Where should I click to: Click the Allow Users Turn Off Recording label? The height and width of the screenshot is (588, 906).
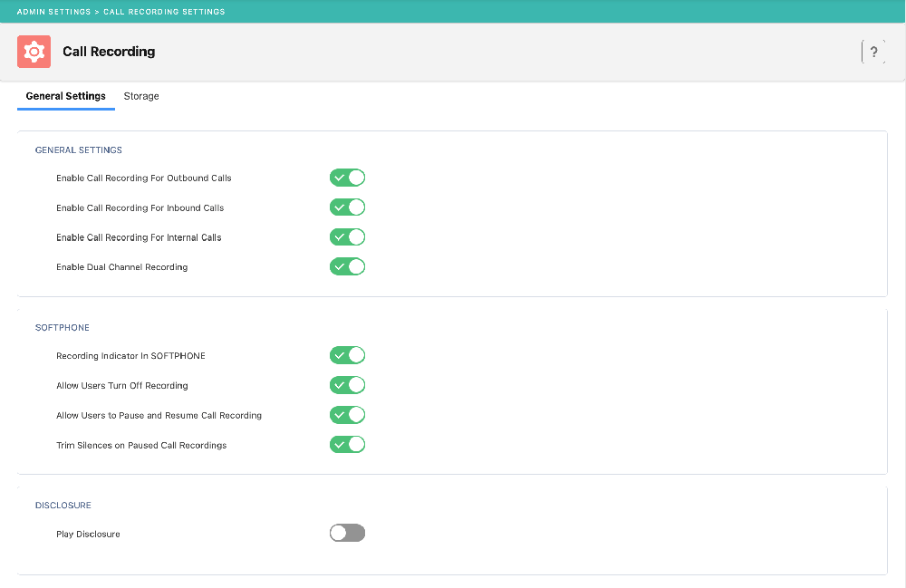(x=122, y=386)
